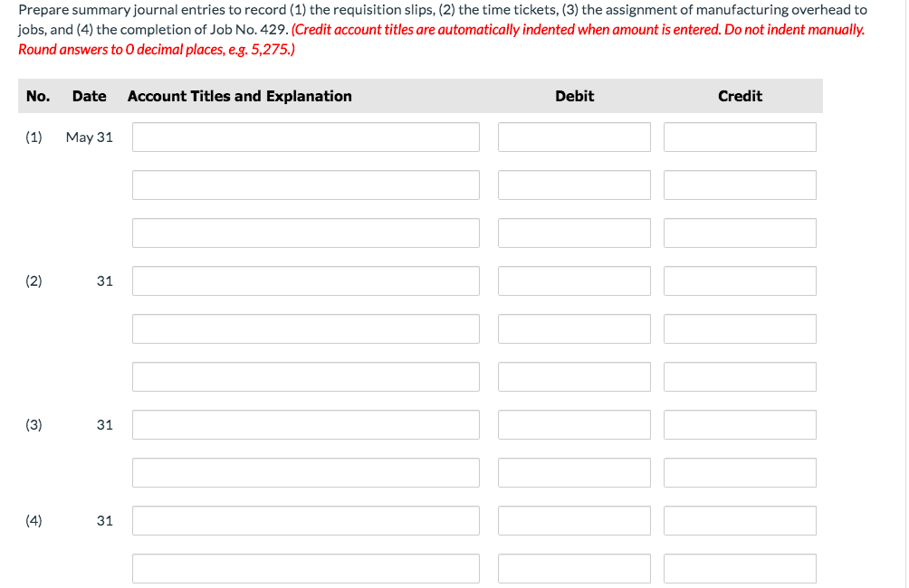Click the entry (1) third row credit field
The image size is (909, 588).
(x=740, y=232)
